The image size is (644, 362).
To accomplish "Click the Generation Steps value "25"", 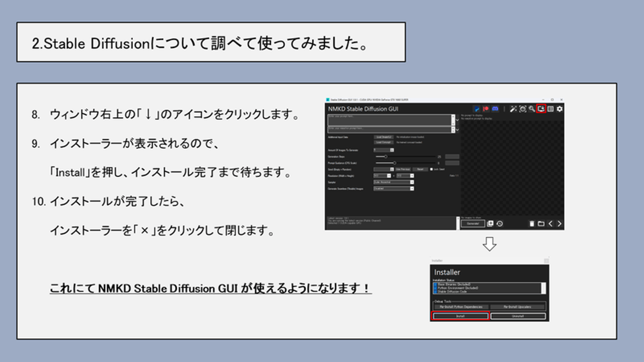I will tap(439, 157).
